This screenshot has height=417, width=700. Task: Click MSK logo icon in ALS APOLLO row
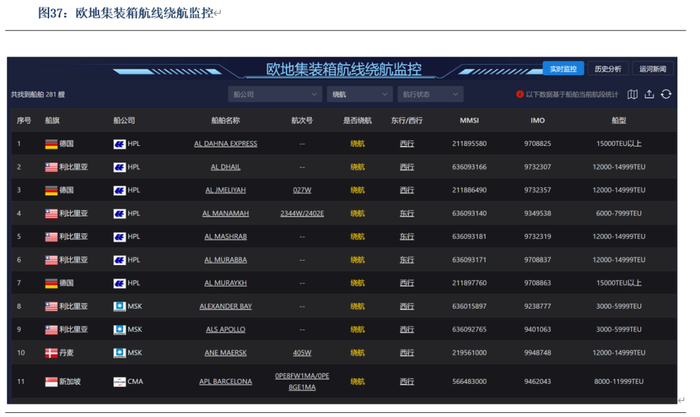tap(119, 329)
